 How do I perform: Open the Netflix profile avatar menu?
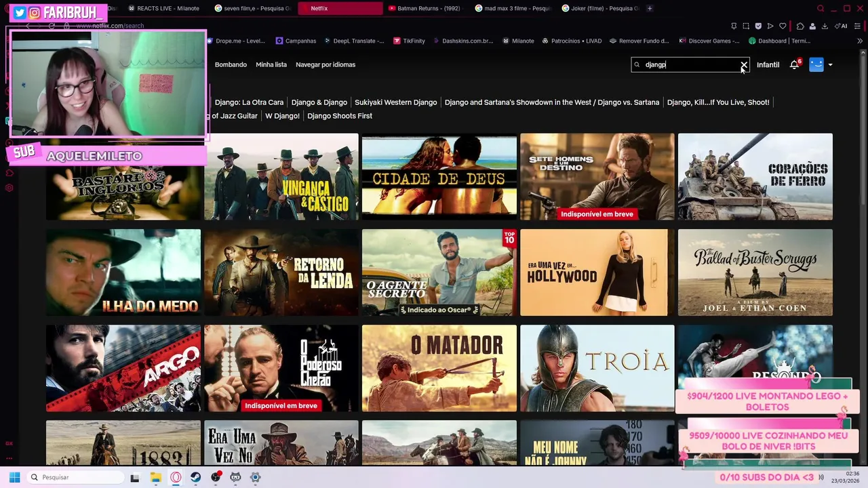[x=816, y=64]
